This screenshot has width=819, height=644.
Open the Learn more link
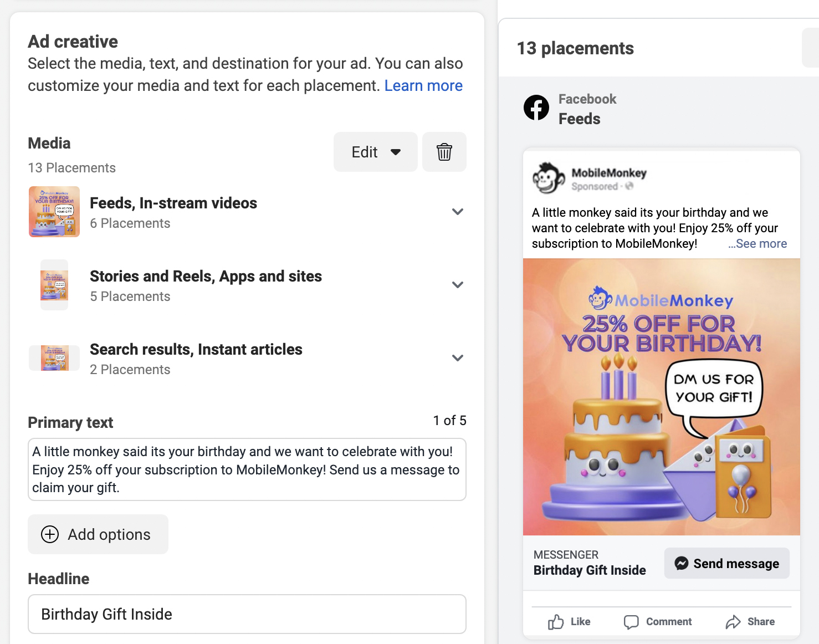[423, 86]
